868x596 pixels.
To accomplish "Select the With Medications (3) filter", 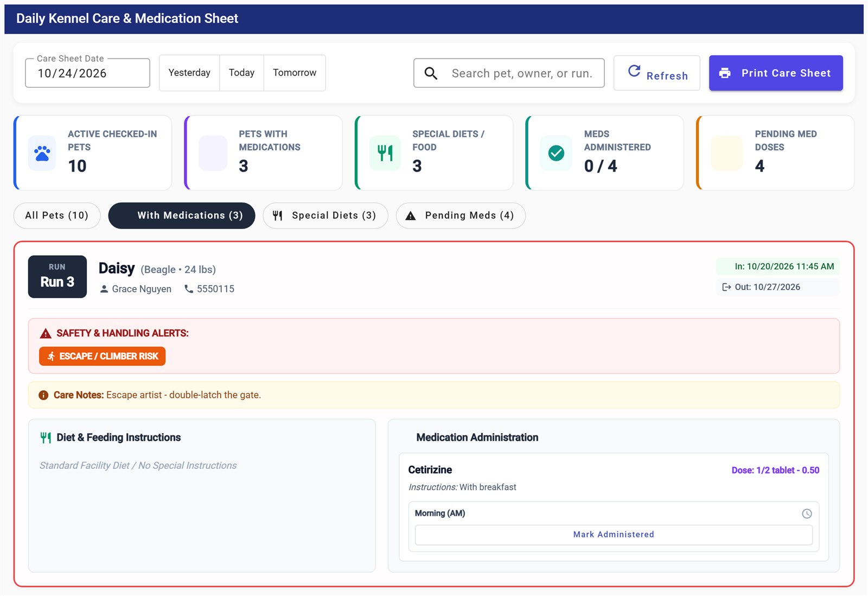I will [182, 215].
